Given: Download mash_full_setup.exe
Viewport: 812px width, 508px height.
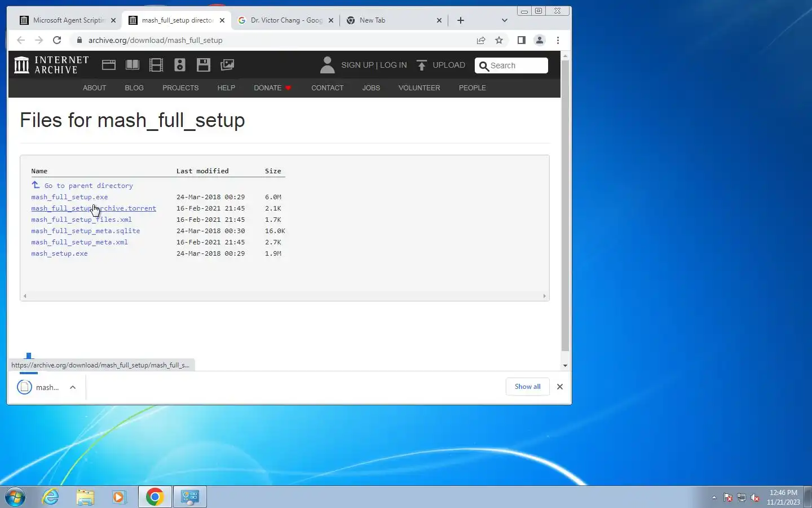Looking at the screenshot, I should pyautogui.click(x=69, y=197).
